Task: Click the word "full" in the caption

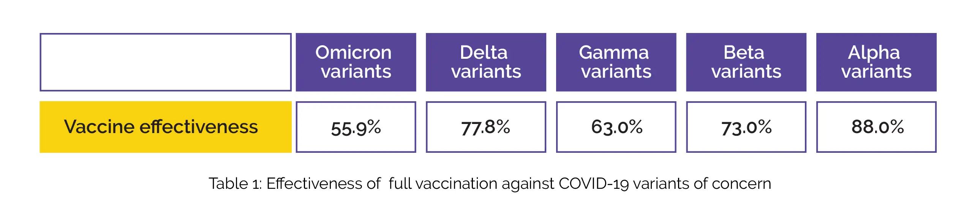Action: [x=400, y=184]
